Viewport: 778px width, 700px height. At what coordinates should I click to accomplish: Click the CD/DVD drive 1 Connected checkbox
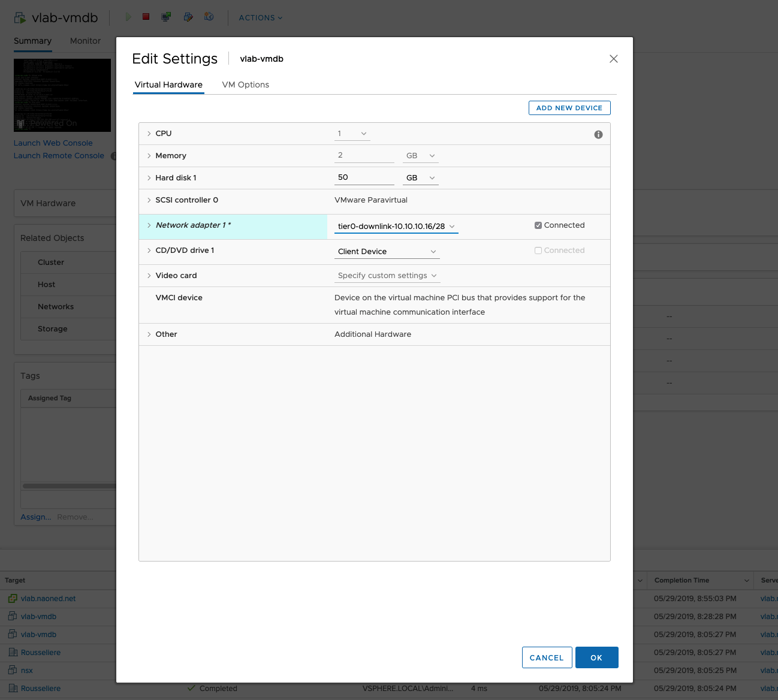pos(538,251)
